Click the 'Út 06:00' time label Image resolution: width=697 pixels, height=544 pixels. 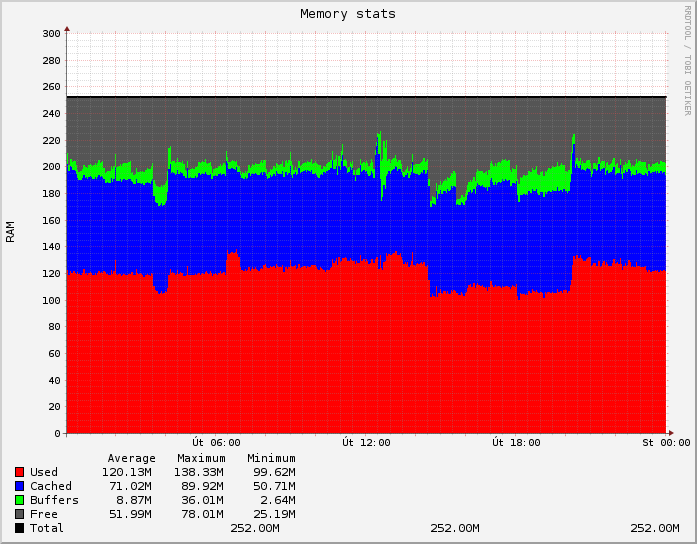[x=216, y=443]
